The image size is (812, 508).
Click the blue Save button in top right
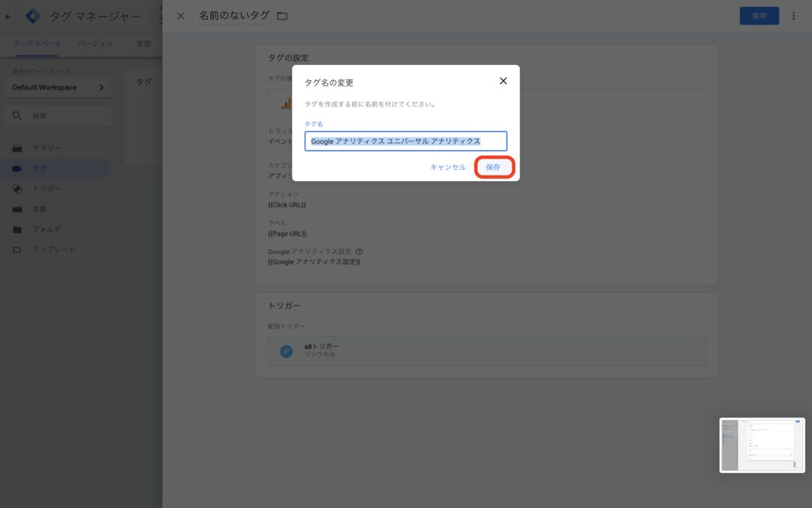tap(759, 16)
